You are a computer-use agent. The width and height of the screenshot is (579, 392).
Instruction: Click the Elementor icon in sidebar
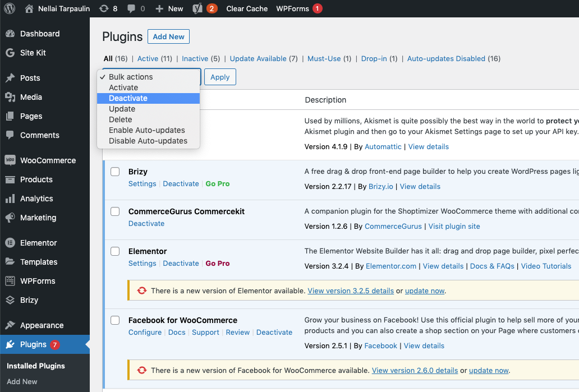(10, 243)
